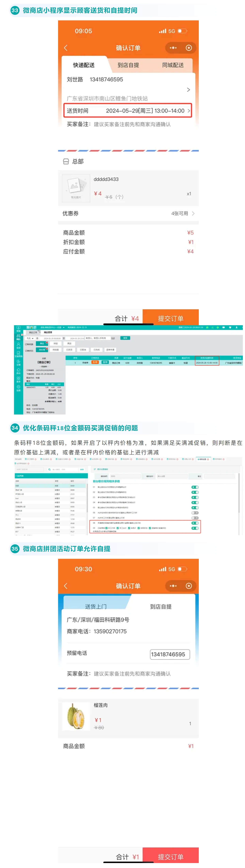Toggle the switch for rule 05
This screenshot has height=868, width=245.
pos(195,508)
